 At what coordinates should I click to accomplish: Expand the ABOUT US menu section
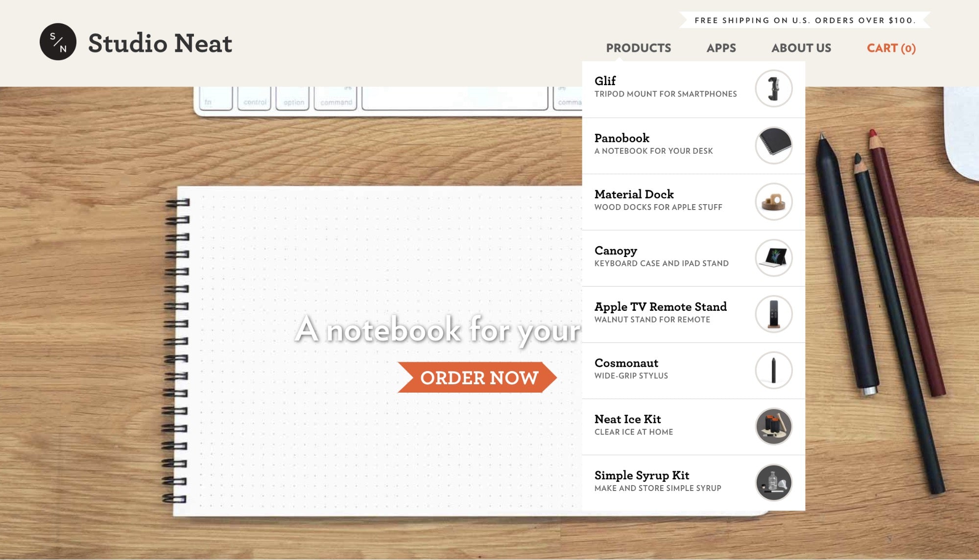click(x=802, y=48)
